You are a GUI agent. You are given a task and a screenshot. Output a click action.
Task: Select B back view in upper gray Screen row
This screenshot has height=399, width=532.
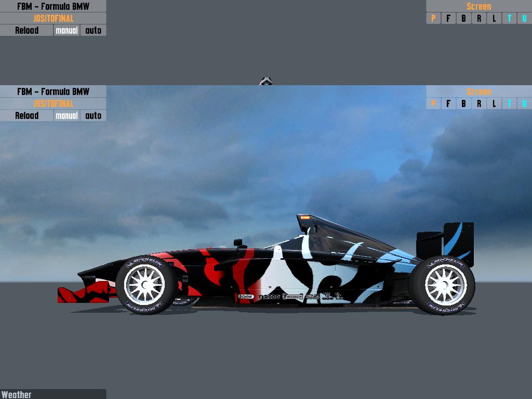click(464, 18)
